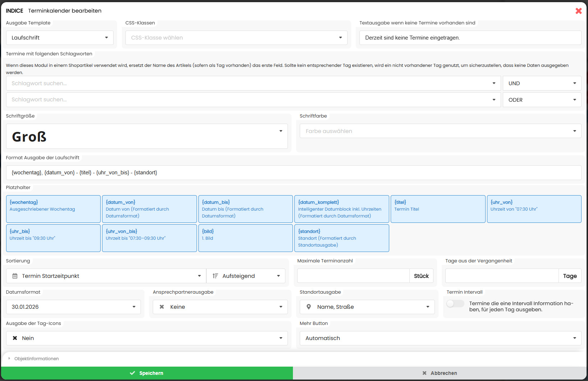Insert the {wochentag} placeholder
The width and height of the screenshot is (588, 381).
(53, 209)
